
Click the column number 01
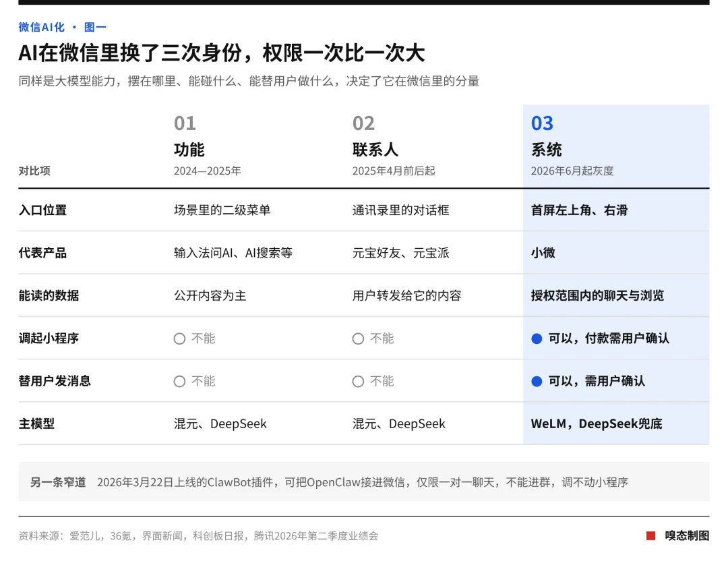click(x=185, y=123)
